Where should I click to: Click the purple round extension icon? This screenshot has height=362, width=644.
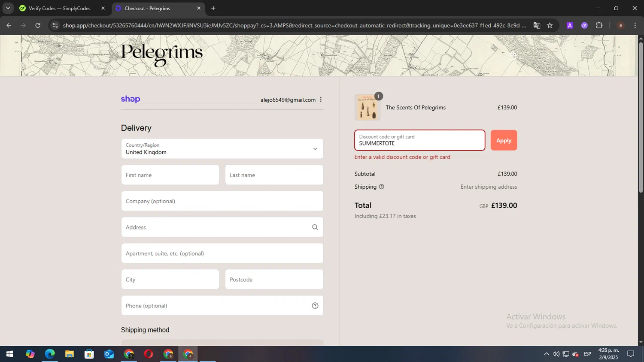[x=584, y=25]
